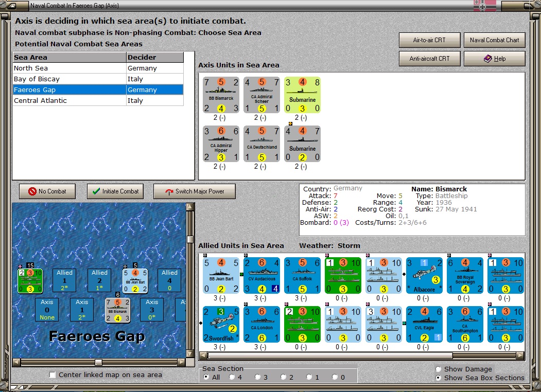Choose Show Sea Box Sections option
Viewport: 541px width, 392px height.
click(439, 378)
